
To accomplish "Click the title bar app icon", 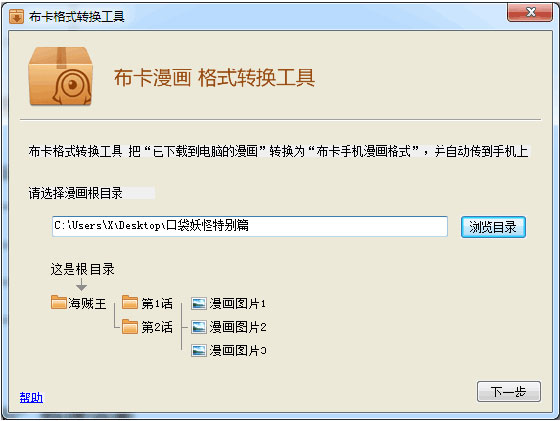I will 16,16.
